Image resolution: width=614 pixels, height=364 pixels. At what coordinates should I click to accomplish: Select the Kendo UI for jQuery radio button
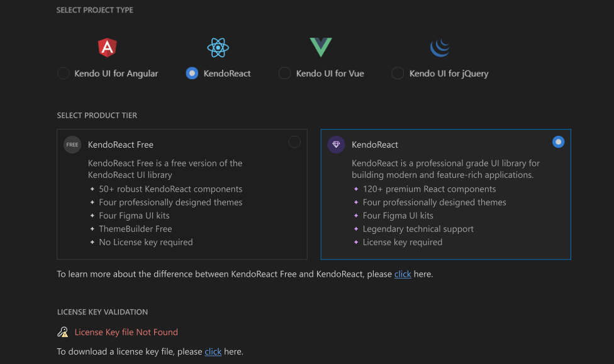(398, 73)
